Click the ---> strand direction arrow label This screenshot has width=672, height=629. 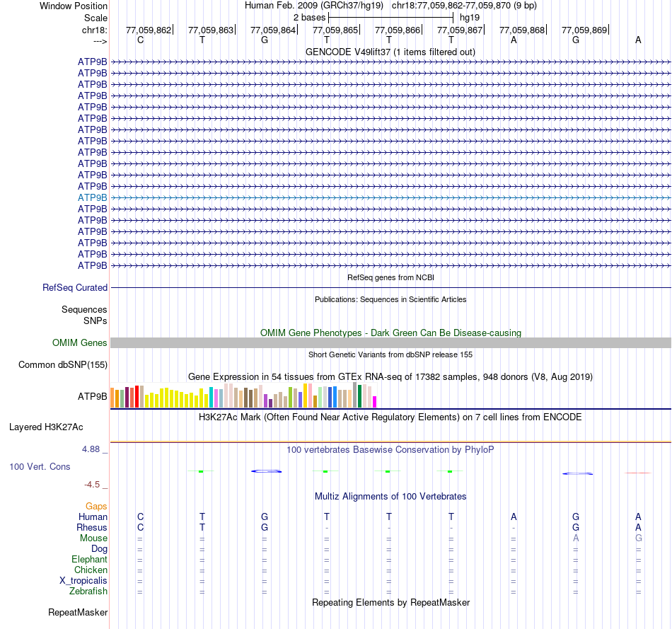[x=100, y=42]
